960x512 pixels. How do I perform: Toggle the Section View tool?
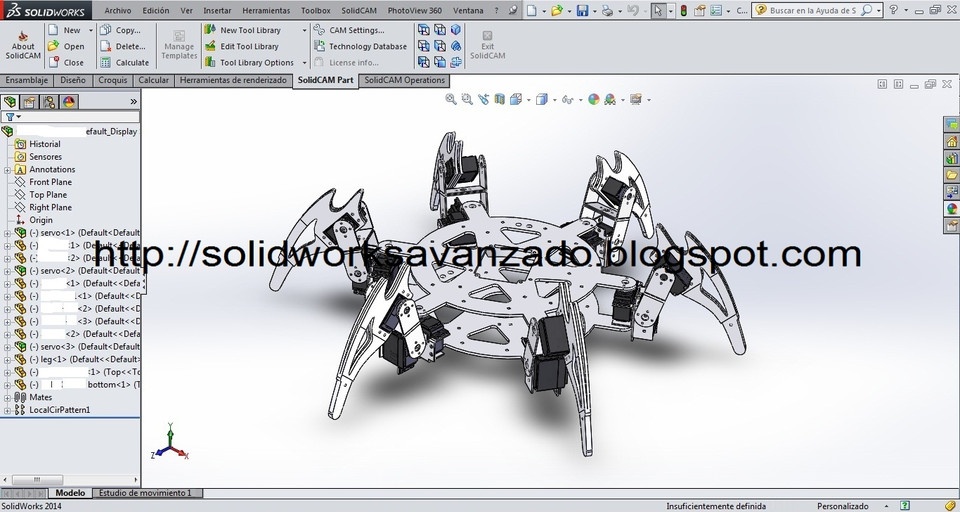pyautogui.click(x=500, y=99)
